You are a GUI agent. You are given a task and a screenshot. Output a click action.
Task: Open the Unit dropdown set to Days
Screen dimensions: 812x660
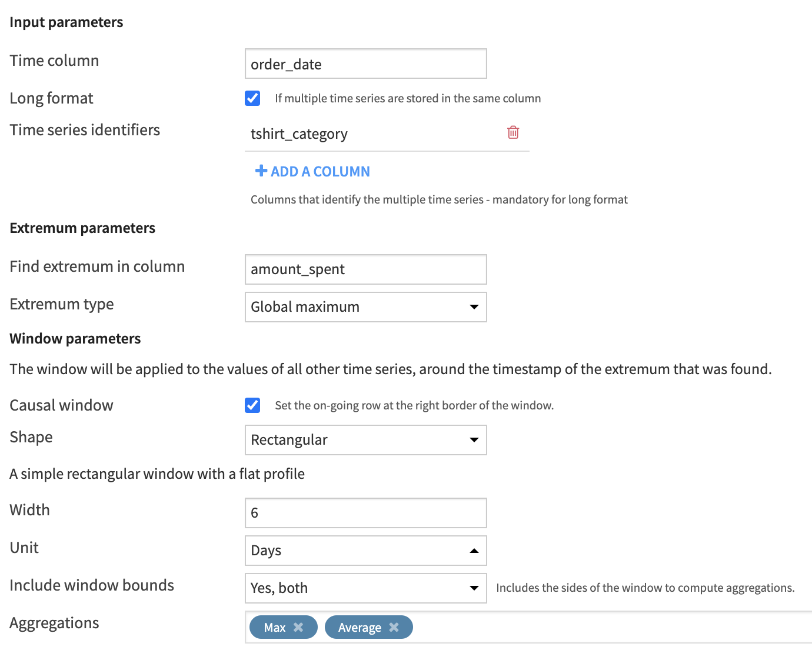pos(365,551)
